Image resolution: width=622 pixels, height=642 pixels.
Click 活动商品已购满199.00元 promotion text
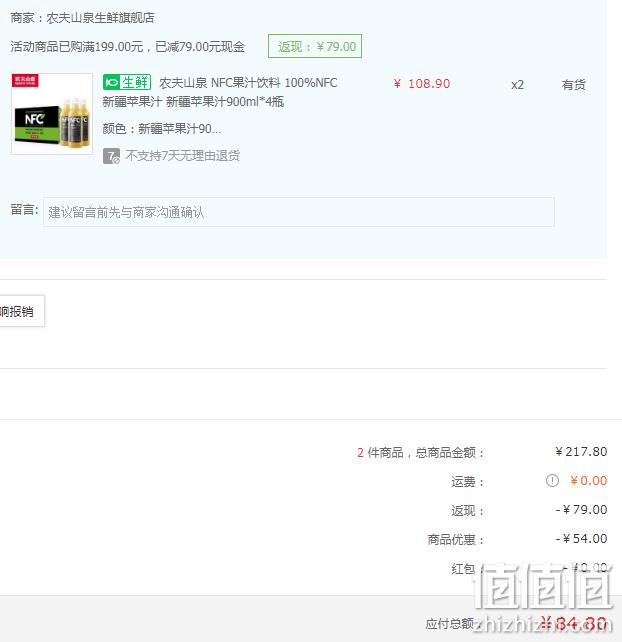[x=128, y=47]
